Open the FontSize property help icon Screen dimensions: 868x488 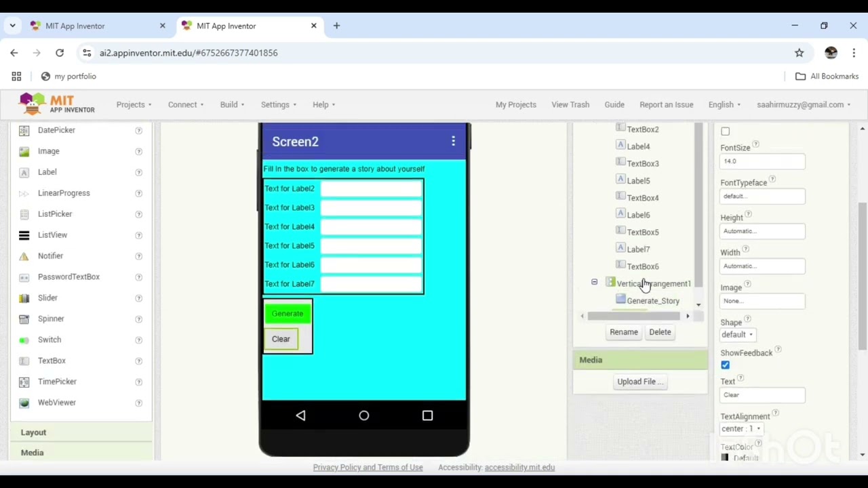[755, 144]
